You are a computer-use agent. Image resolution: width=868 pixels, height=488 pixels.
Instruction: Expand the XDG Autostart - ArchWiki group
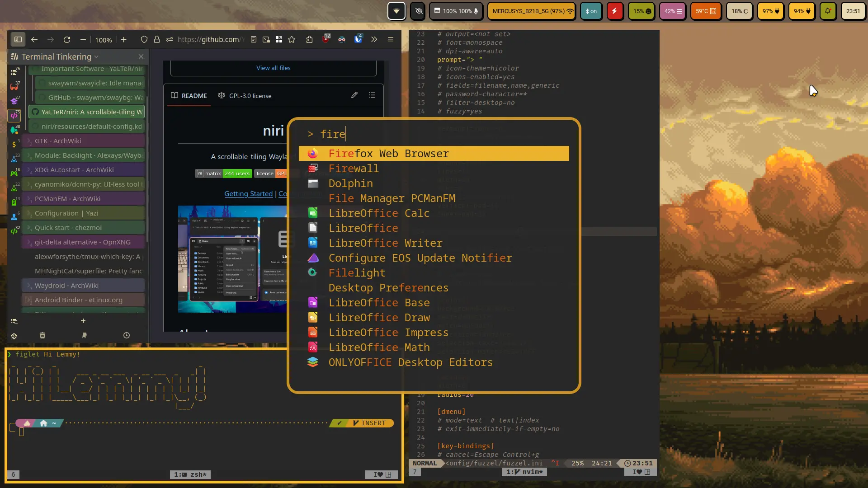(x=28, y=170)
